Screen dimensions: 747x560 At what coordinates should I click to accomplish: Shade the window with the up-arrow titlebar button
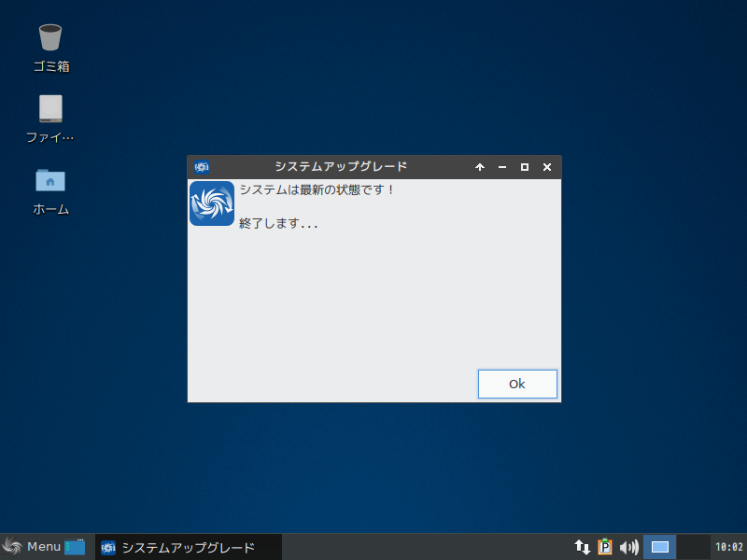coord(480,167)
